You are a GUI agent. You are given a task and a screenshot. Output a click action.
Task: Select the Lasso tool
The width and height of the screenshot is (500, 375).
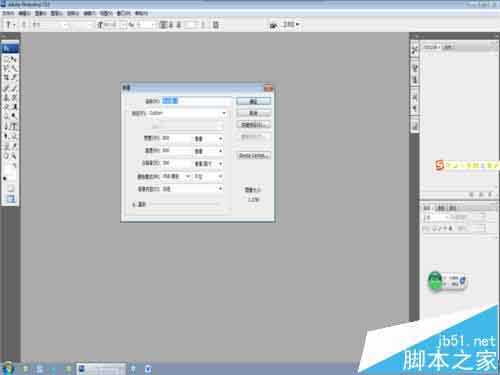pyautogui.click(x=6, y=69)
